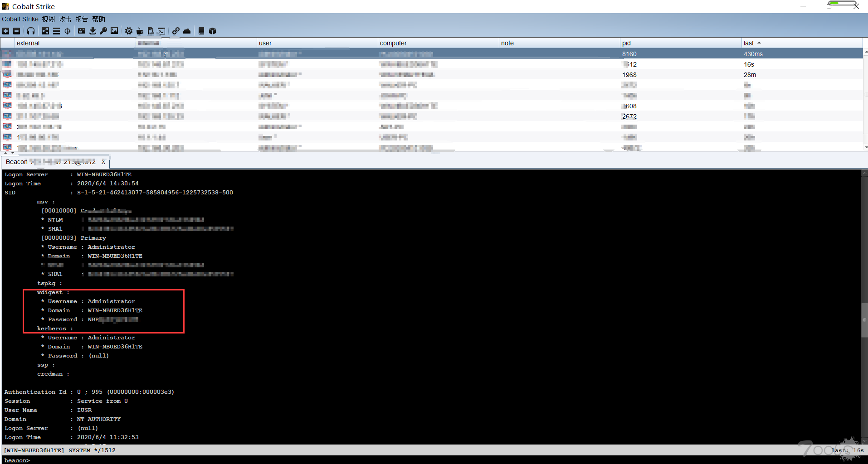
Task: Switch to target table crosshair icon
Action: tap(68, 31)
